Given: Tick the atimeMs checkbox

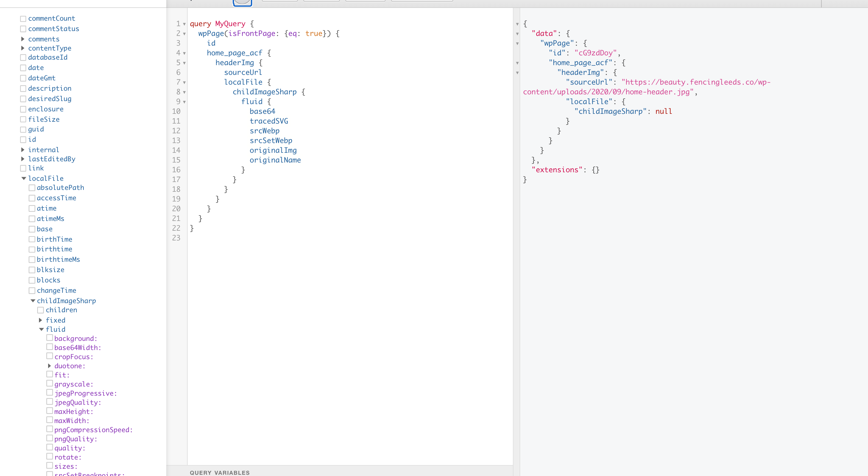Looking at the screenshot, I should (32, 219).
